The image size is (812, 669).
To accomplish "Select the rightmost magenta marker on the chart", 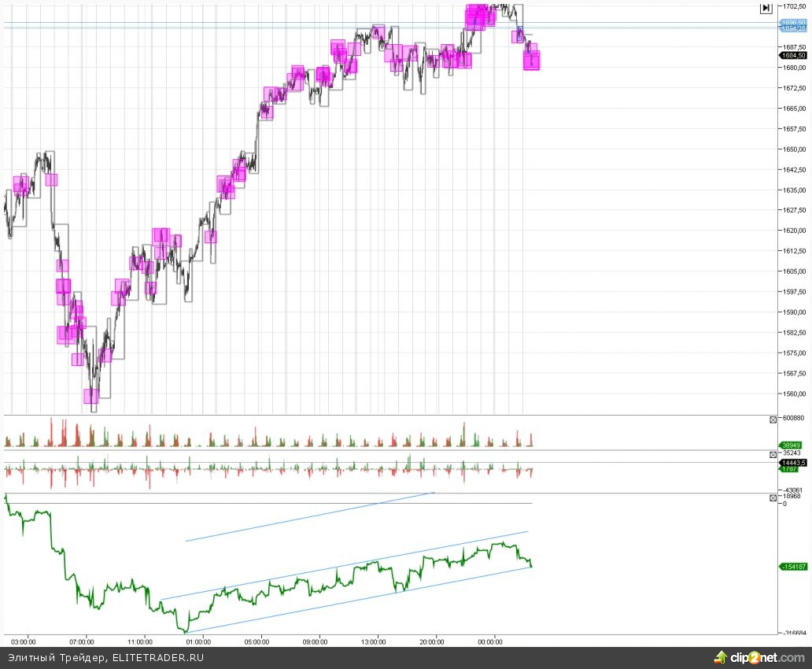I will point(532,60).
